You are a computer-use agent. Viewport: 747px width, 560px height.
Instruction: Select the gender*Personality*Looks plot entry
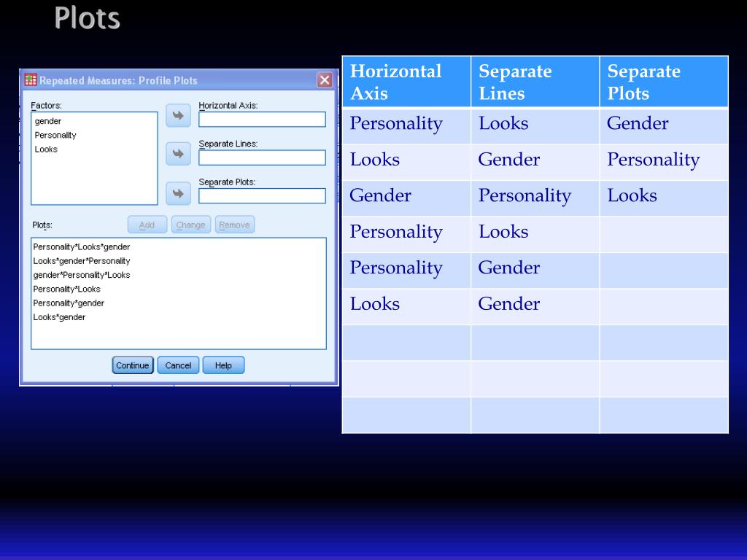coord(82,275)
